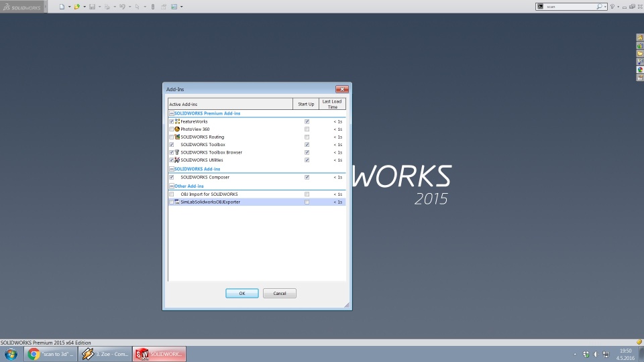
Task: Enable PhotoView 360 active add-in checkbox
Action: coord(171,129)
